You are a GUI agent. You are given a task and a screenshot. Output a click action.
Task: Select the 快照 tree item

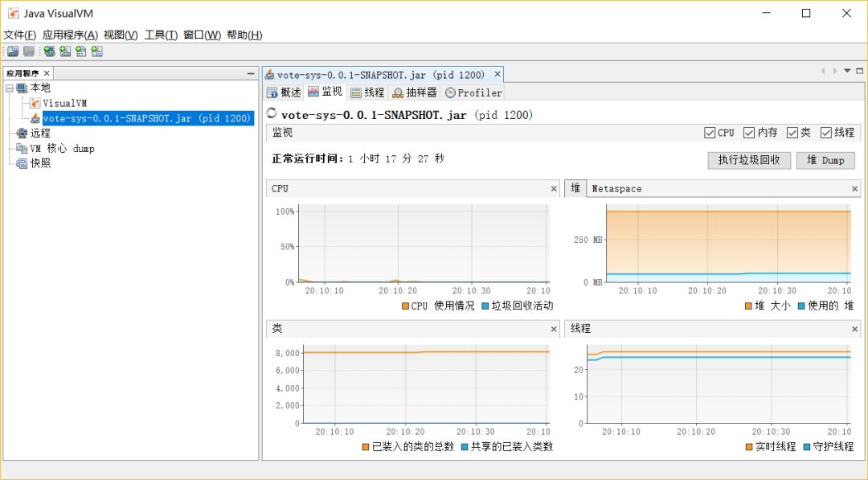[x=40, y=163]
